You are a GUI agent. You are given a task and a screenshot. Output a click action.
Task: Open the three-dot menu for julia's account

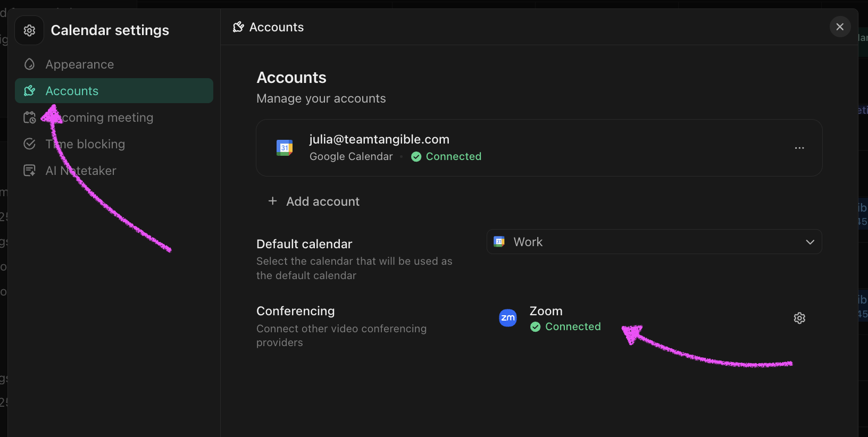tap(799, 148)
